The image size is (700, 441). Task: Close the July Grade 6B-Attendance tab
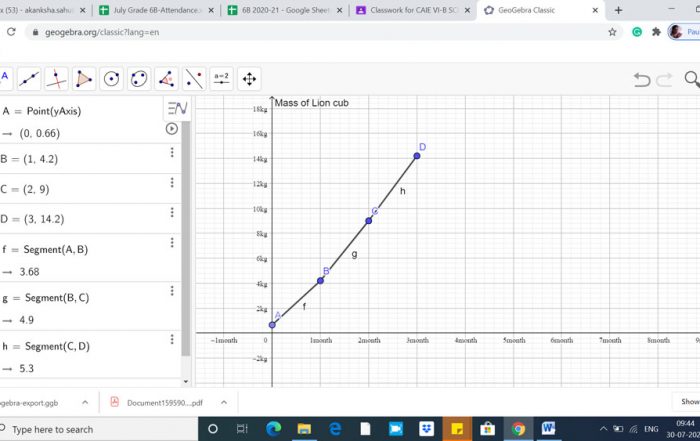(x=211, y=10)
